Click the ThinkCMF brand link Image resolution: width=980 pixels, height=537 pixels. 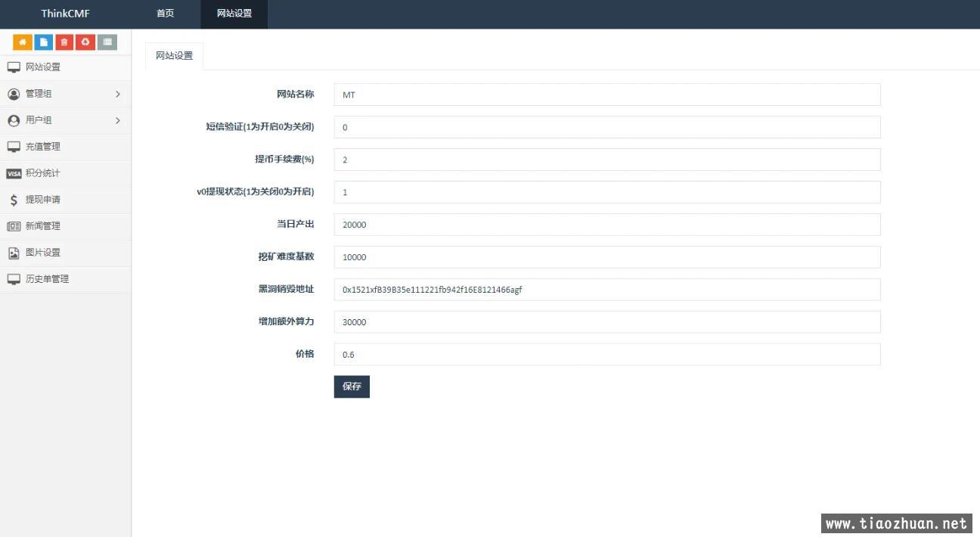(65, 14)
